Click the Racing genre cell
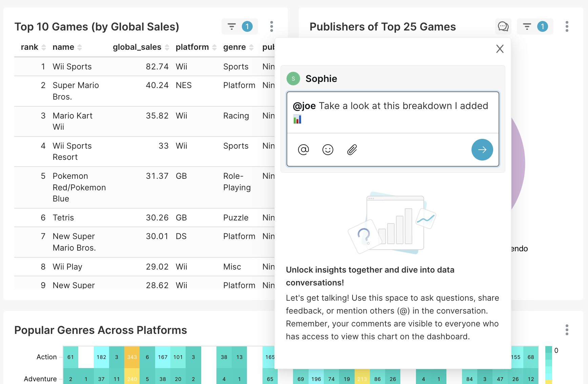Screen dimensions: 588x384 pos(236,116)
